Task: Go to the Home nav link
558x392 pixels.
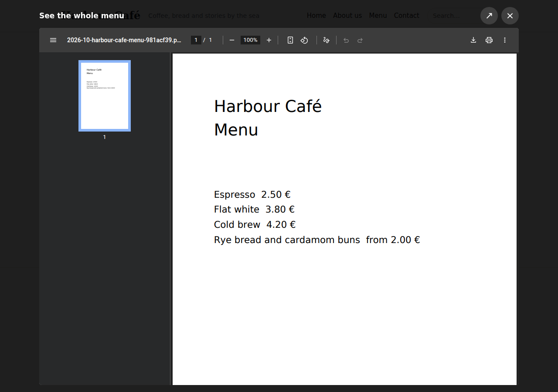Action: [316, 16]
